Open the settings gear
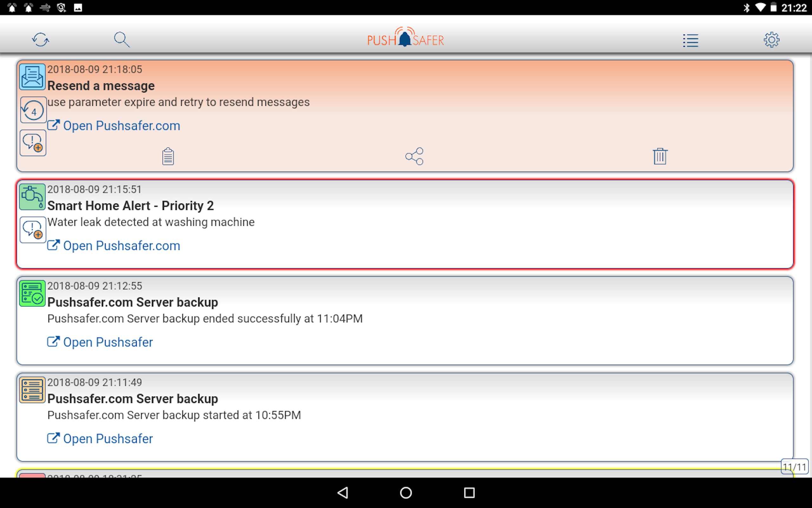Viewport: 812px width, 508px height. click(x=771, y=40)
